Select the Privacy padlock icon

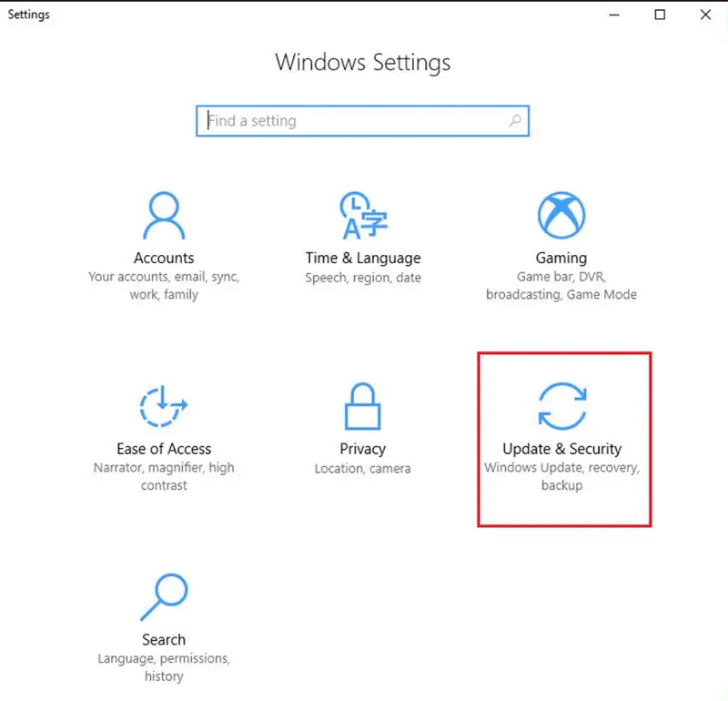pyautogui.click(x=362, y=406)
